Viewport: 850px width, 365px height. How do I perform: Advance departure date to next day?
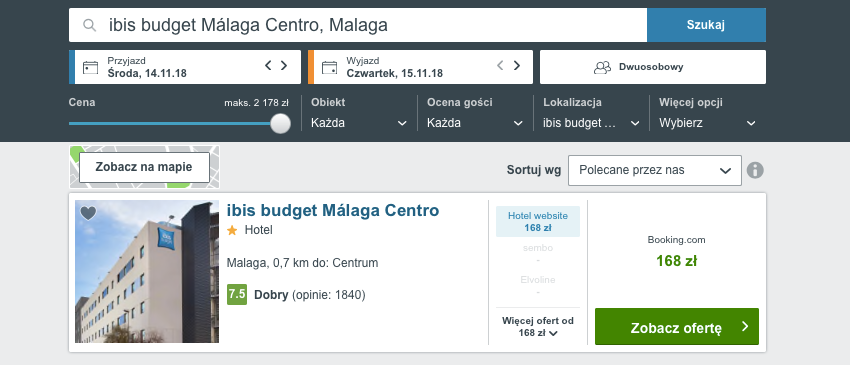coord(517,66)
